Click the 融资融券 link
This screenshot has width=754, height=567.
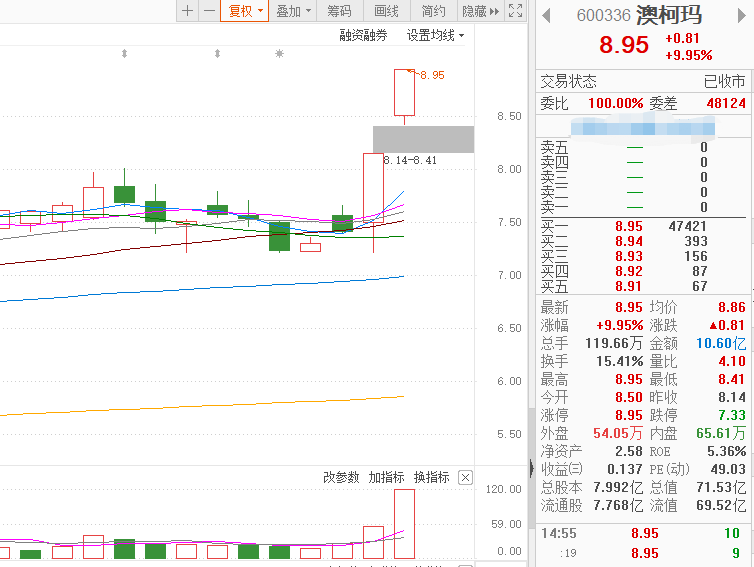tap(363, 35)
